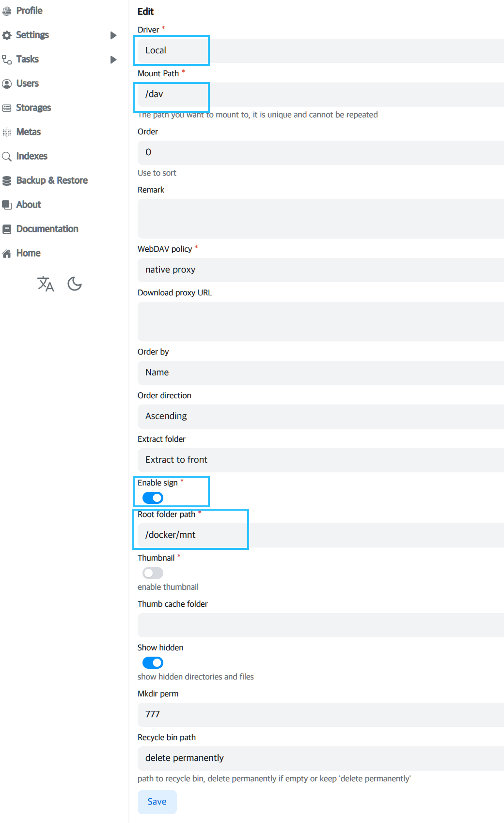Edit the Mkdir perm 777 field
Screen dimensions: 504x823
pyautogui.click(x=321, y=714)
